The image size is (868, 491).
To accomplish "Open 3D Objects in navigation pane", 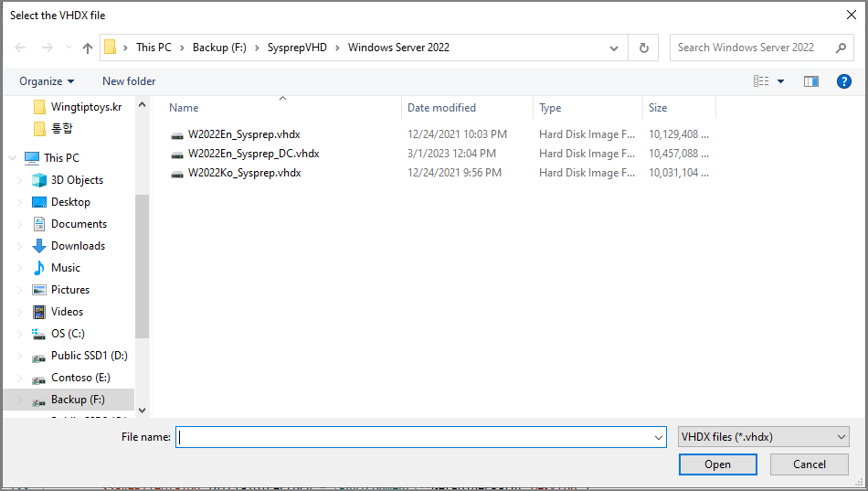I will pos(77,180).
